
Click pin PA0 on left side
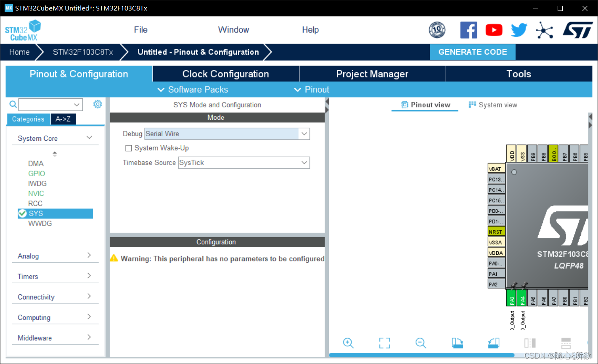click(496, 263)
